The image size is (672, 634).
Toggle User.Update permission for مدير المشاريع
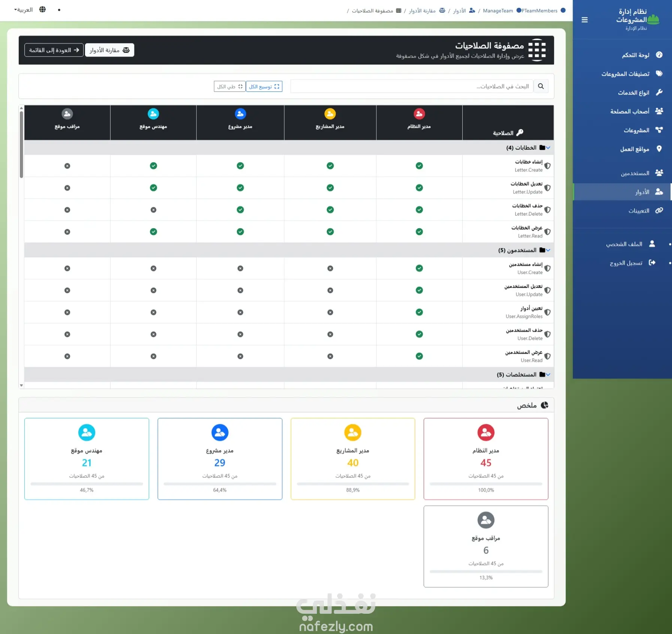click(x=330, y=290)
